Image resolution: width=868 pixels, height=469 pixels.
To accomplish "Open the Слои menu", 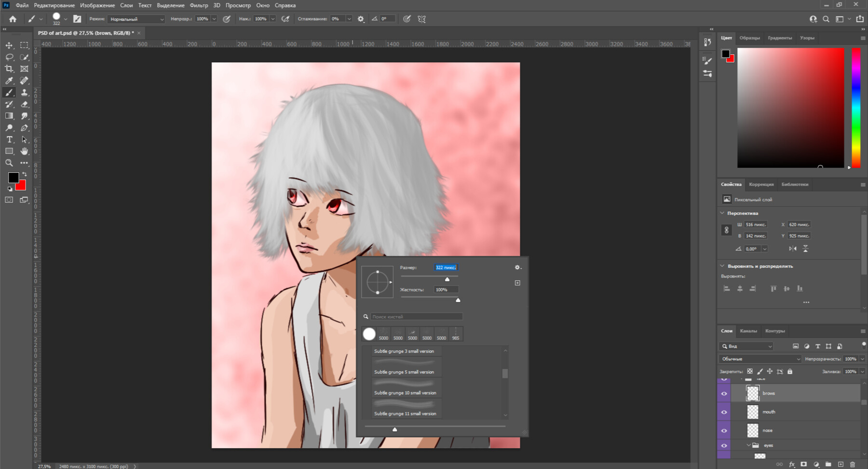I will click(x=126, y=5).
